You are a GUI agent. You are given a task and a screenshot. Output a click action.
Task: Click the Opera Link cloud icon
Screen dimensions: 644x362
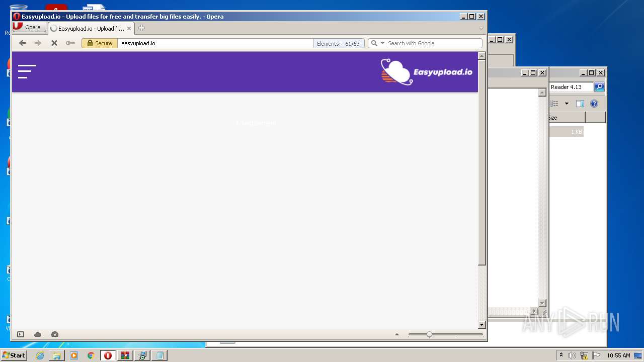pos(38,334)
